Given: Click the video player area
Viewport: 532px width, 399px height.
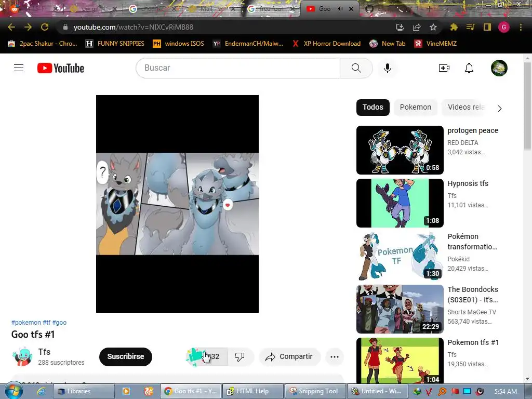Looking at the screenshot, I should coord(177,204).
